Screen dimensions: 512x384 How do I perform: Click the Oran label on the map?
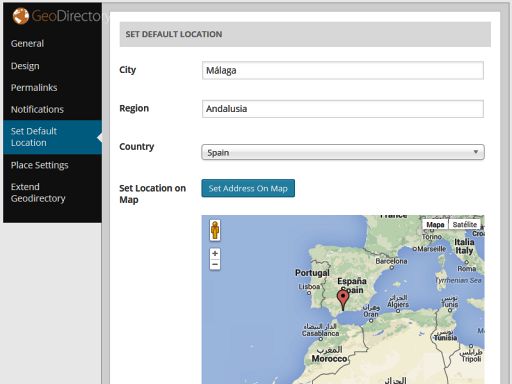click(371, 314)
